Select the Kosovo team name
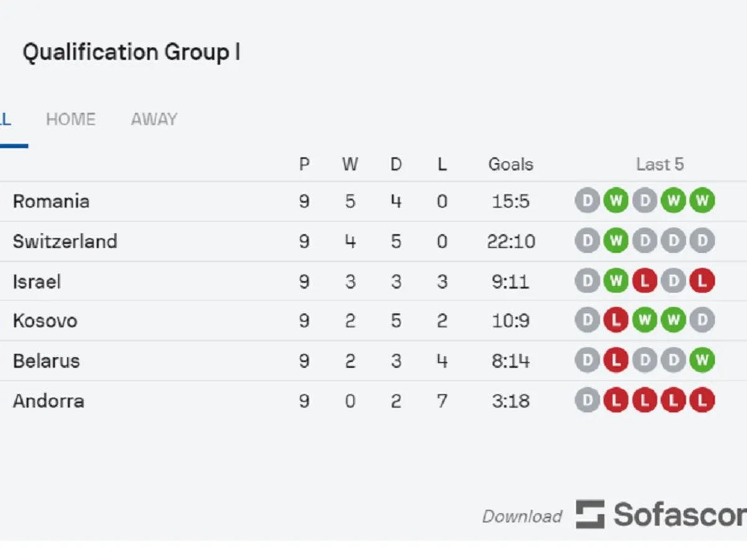The image size is (747, 560). (45, 321)
